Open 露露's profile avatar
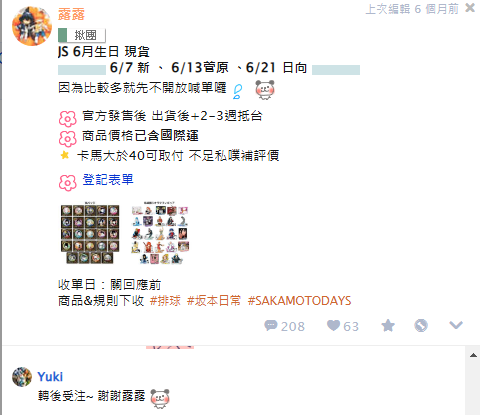 [32, 26]
